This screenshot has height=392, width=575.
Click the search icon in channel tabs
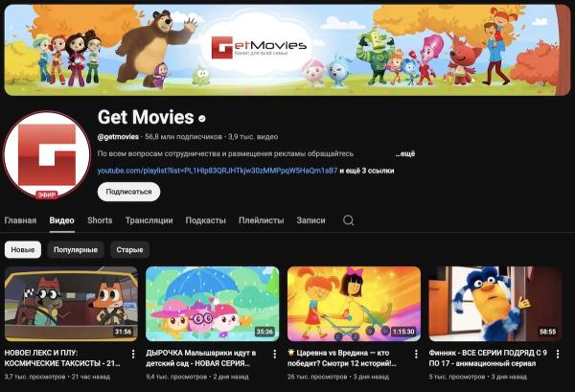[349, 220]
